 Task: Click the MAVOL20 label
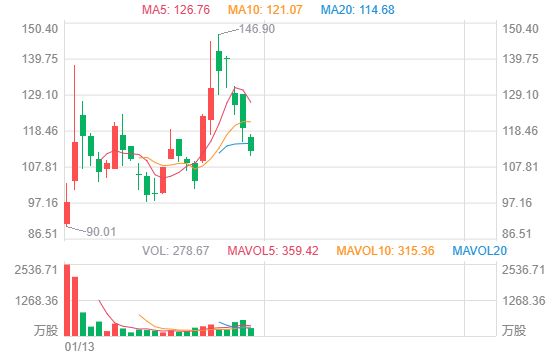pyautogui.click(x=480, y=251)
